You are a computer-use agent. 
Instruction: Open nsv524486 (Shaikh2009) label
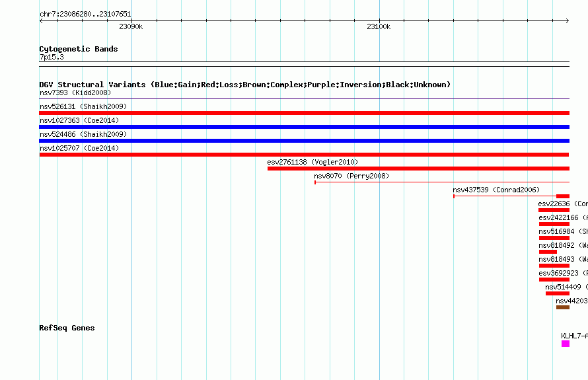83,134
